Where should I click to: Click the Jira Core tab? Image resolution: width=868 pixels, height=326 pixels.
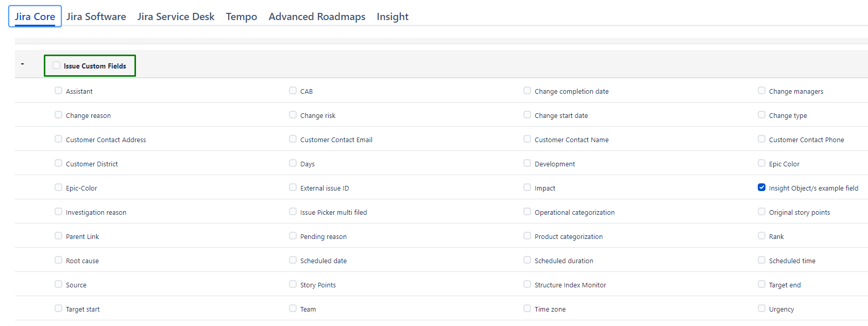point(35,16)
